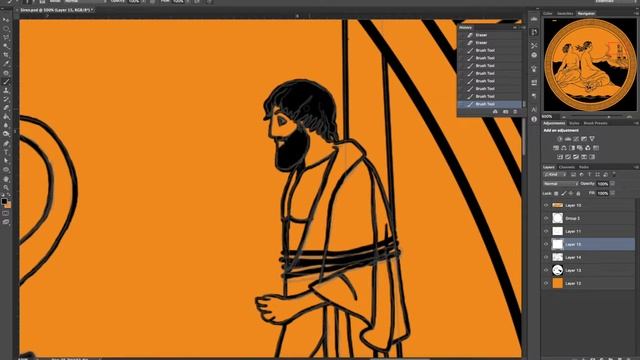Toggle visibility of the topmost layer
The height and width of the screenshot is (360, 640).
tap(546, 205)
